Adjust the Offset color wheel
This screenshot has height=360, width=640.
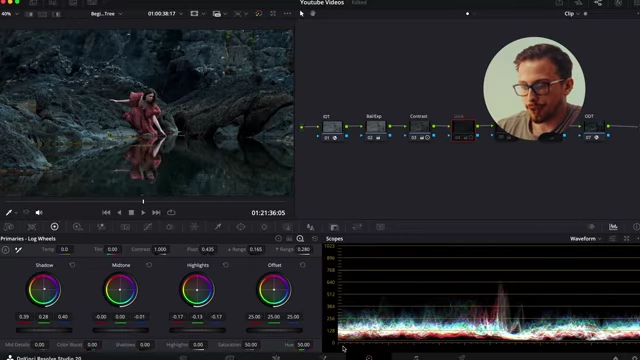[x=274, y=289]
